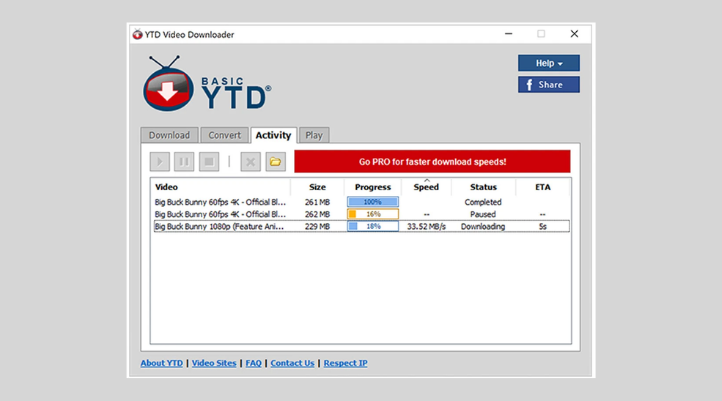Switch to the Play tab

[x=314, y=135]
